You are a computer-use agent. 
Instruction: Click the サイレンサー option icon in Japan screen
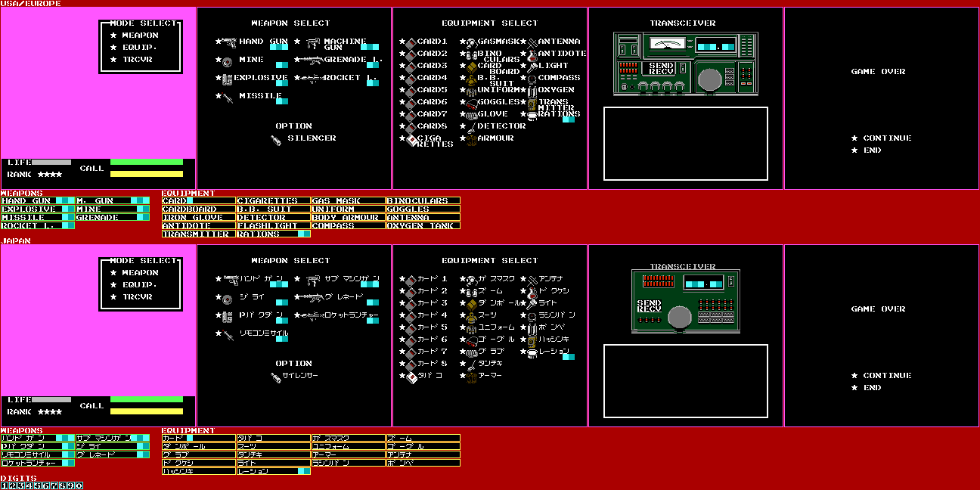pos(276,377)
